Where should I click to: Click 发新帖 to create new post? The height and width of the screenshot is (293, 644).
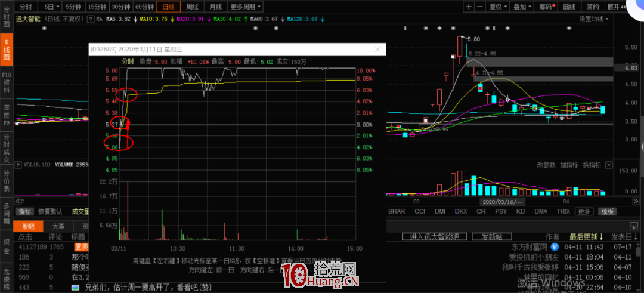click(492, 237)
